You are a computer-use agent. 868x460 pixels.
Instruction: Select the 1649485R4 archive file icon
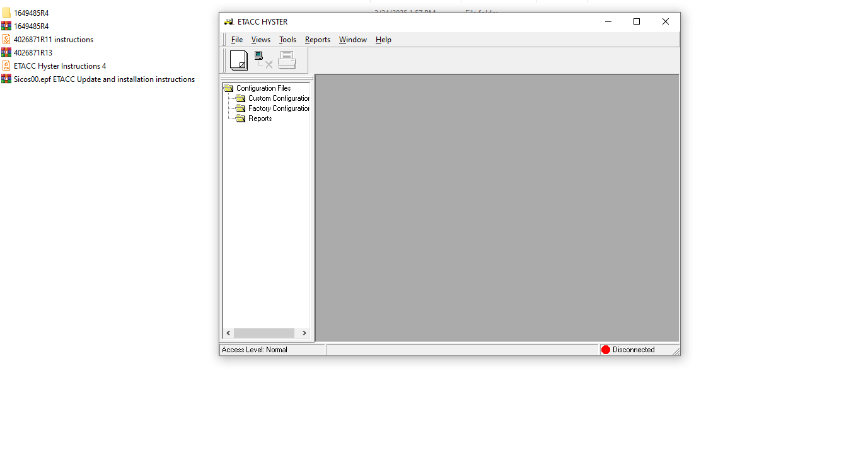[x=6, y=26]
